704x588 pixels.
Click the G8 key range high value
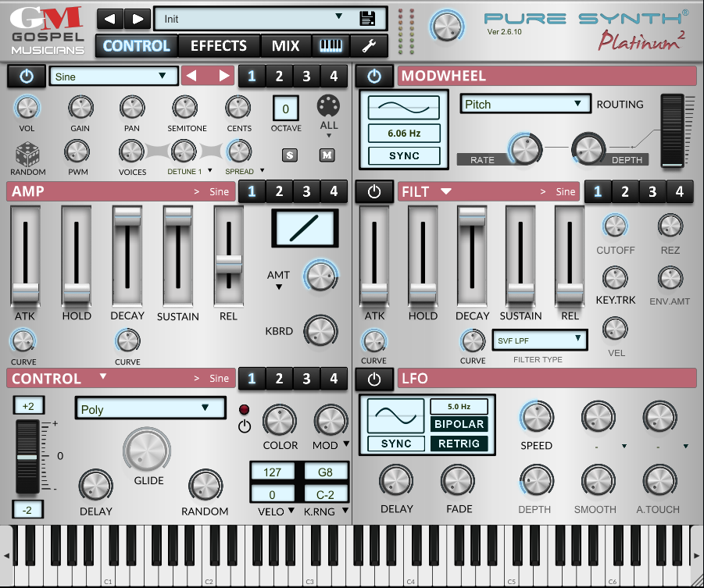click(325, 472)
